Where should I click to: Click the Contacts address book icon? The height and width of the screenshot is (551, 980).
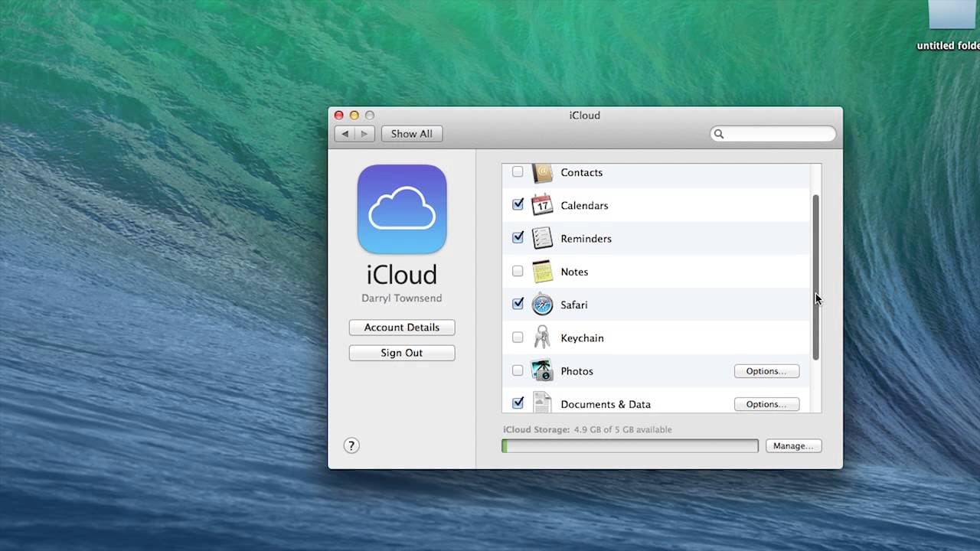click(542, 173)
